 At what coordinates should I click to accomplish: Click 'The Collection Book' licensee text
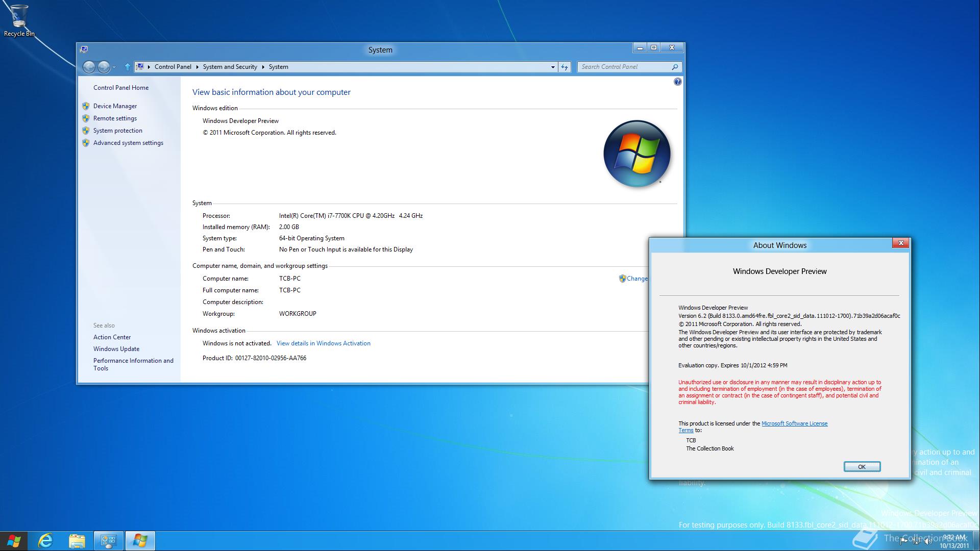[709, 448]
